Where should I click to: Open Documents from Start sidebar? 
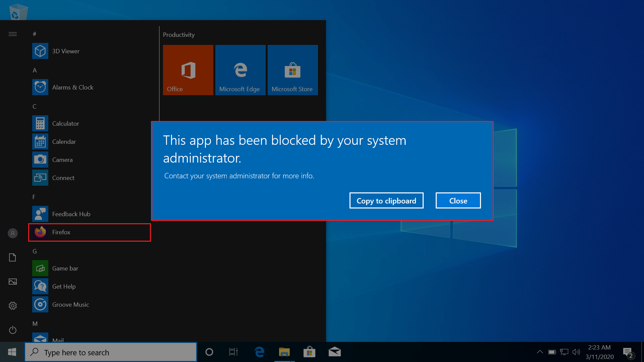pyautogui.click(x=13, y=257)
